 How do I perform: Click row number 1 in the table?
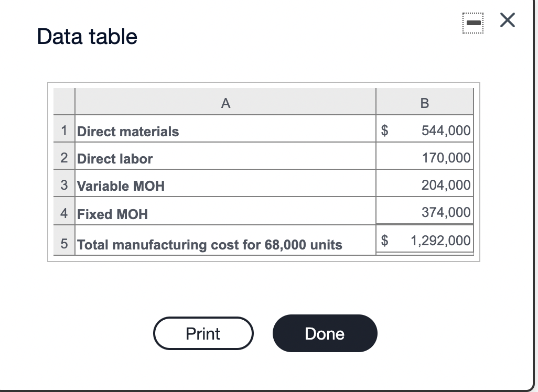(63, 130)
